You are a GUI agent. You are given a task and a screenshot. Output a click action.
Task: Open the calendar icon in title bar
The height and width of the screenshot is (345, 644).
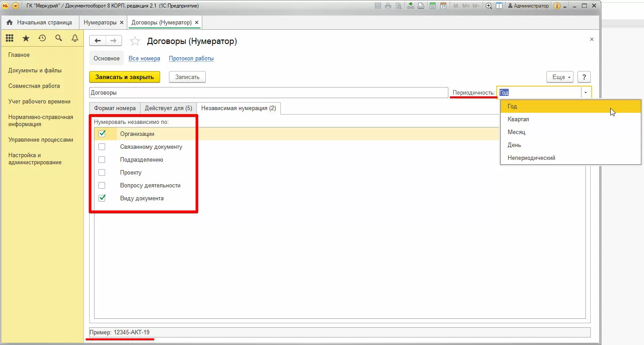pyautogui.click(x=443, y=6)
